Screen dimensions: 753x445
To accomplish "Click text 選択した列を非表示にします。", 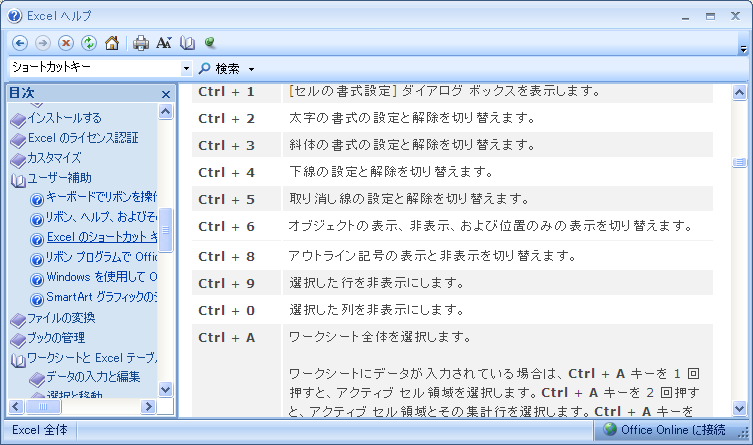I will (x=376, y=310).
